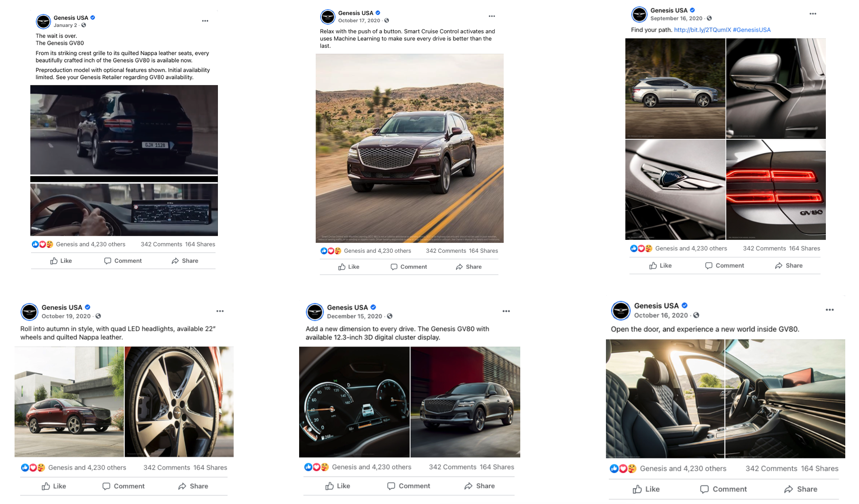Click Genesis USA page name on October 16 post
Viewport: 859px width, 504px height.
(656, 306)
